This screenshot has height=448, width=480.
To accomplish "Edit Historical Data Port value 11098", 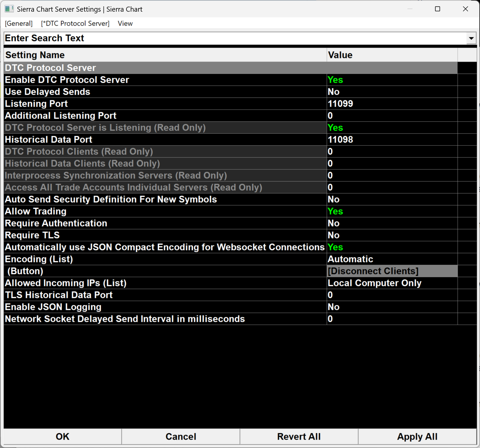I will tap(392, 140).
